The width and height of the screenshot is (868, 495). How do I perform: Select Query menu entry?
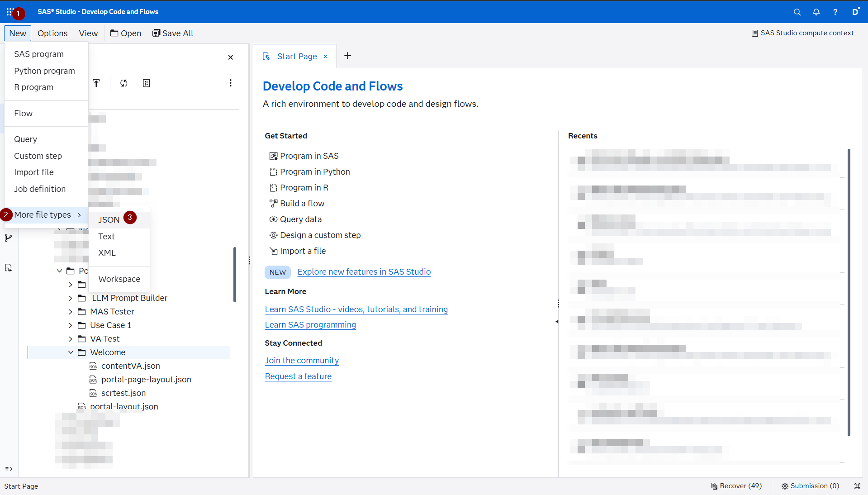(46, 139)
